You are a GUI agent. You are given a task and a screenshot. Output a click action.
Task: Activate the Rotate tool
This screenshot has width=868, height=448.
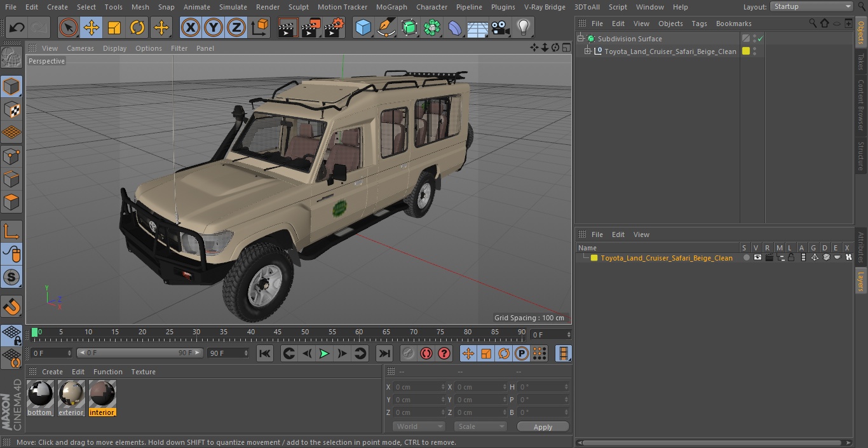(x=137, y=27)
